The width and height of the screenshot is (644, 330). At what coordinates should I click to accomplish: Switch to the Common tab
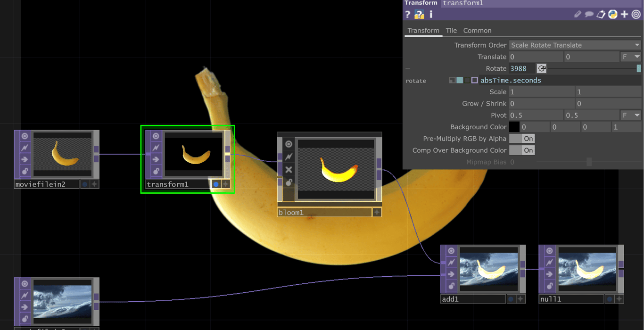tap(477, 31)
